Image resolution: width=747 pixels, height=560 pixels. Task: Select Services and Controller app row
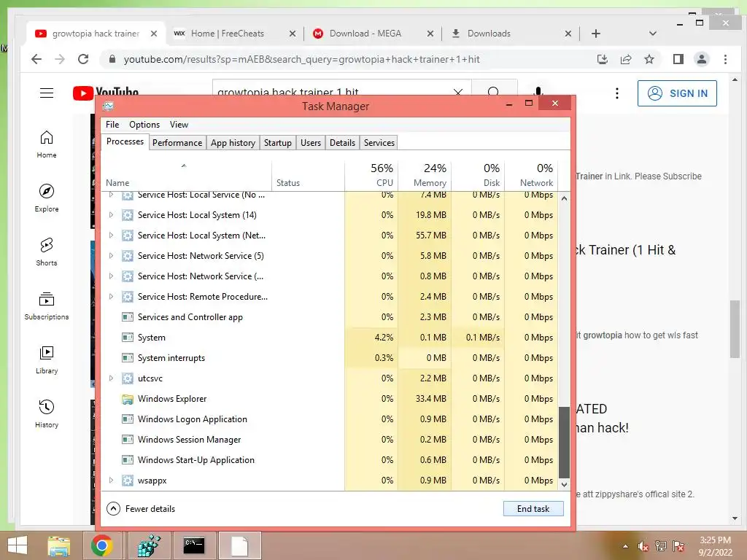[330, 317]
